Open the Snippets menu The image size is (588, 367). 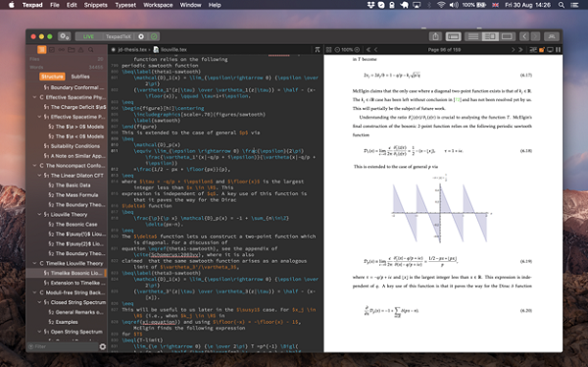point(95,5)
